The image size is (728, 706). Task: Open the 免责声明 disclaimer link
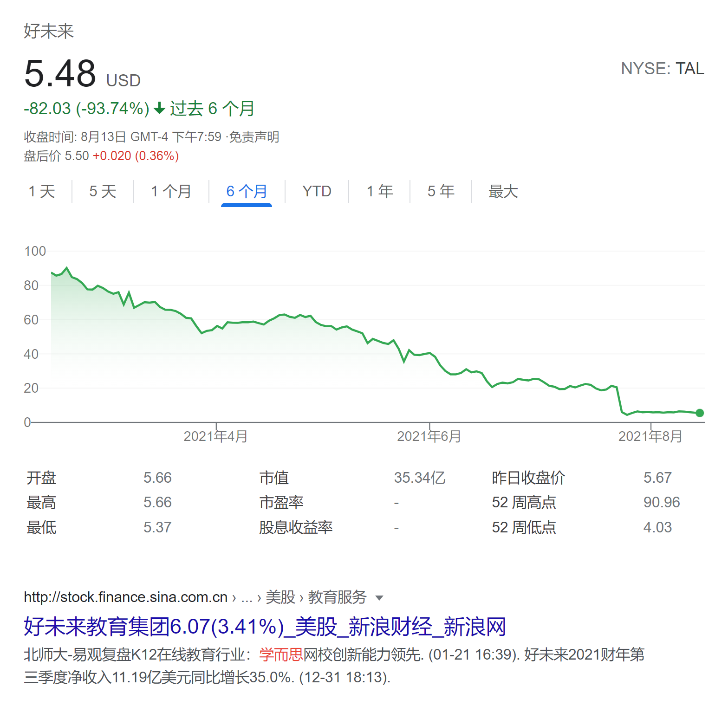pos(254,137)
